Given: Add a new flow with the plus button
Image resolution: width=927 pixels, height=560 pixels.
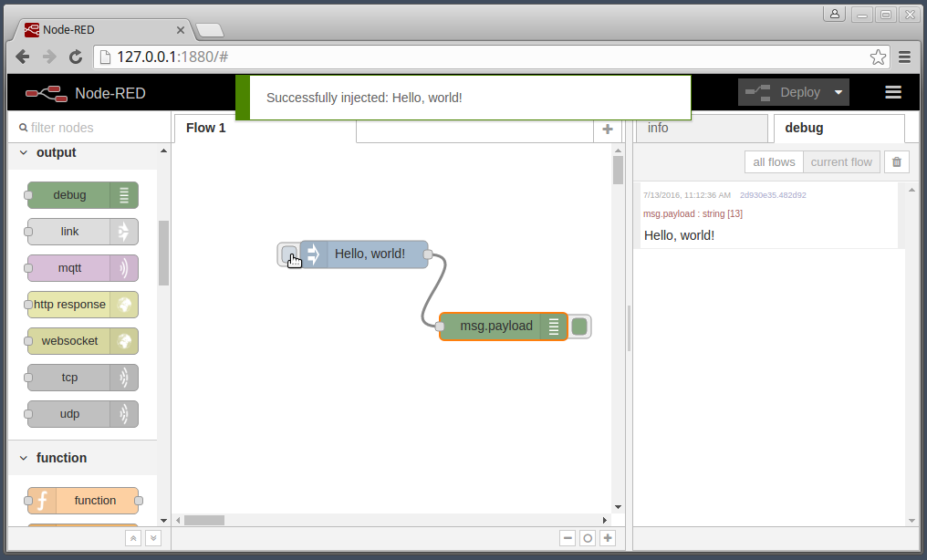Looking at the screenshot, I should tap(607, 130).
